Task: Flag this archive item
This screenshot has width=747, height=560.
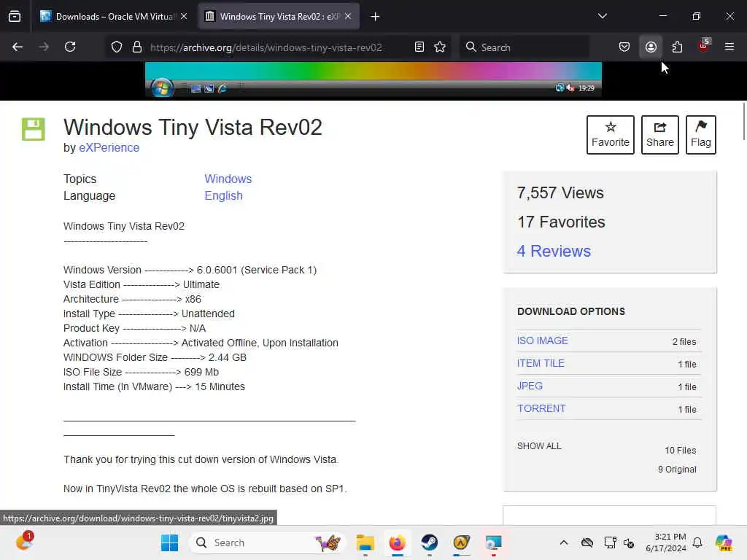Action: [x=701, y=135]
